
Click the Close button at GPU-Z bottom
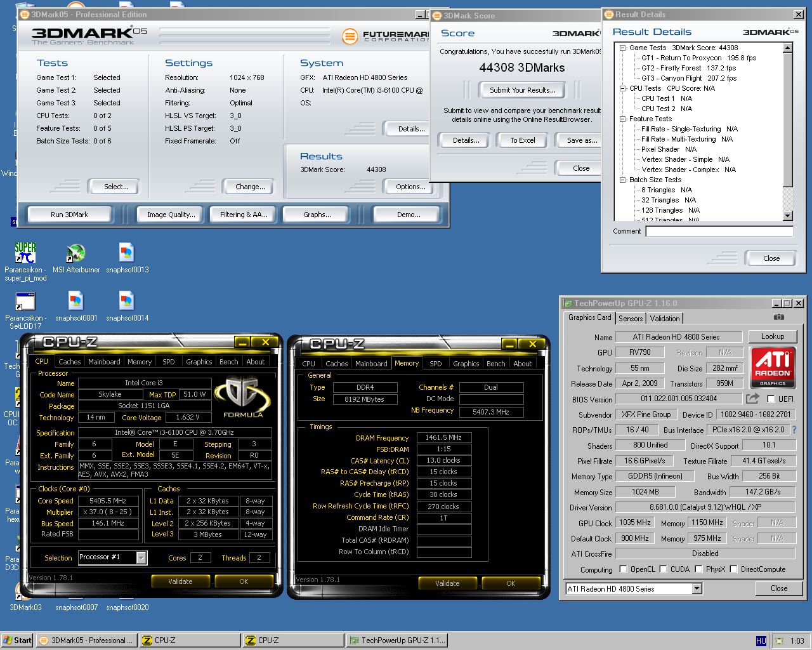778,588
